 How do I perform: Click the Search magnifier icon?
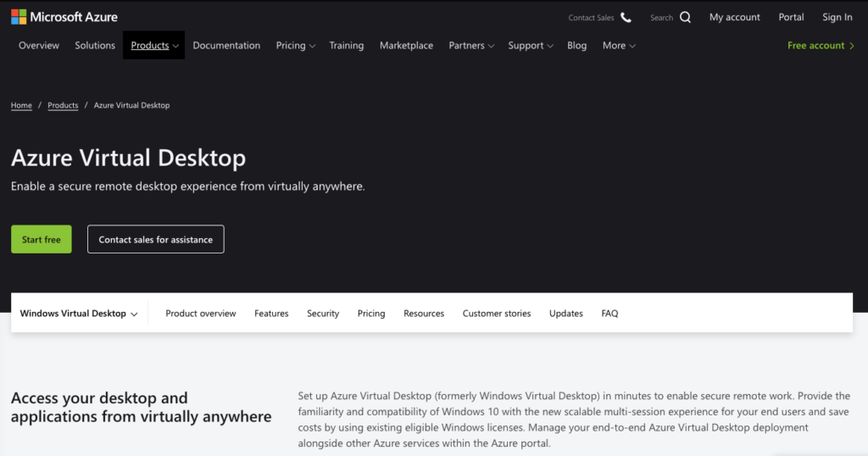685,17
